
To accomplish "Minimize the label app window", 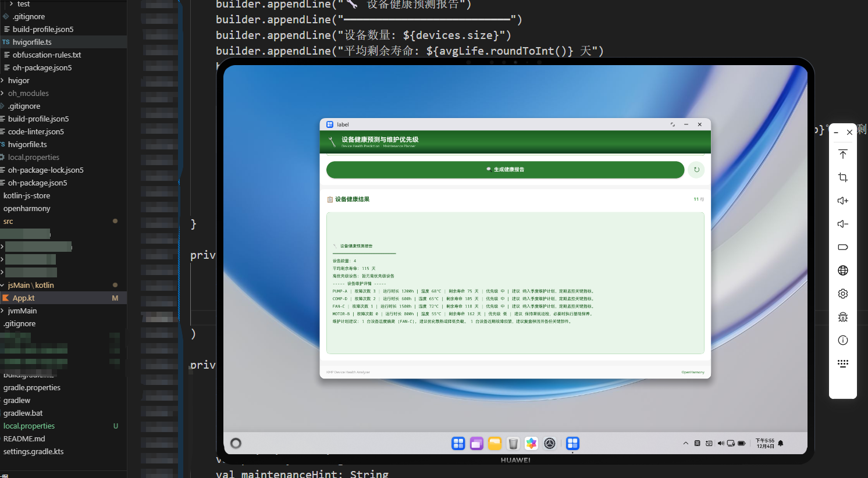I will [x=686, y=124].
